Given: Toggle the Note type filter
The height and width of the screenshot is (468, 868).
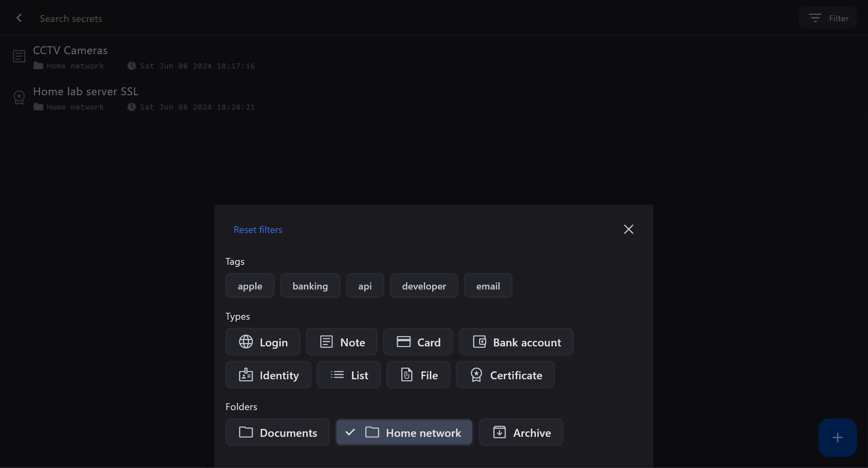Looking at the screenshot, I should coord(342,342).
